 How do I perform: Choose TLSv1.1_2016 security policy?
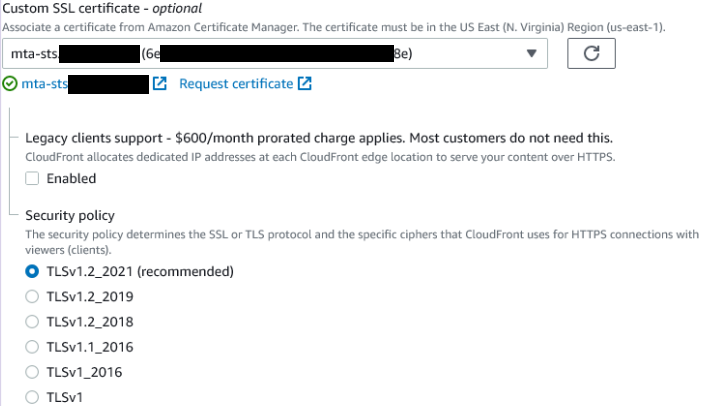(32, 347)
